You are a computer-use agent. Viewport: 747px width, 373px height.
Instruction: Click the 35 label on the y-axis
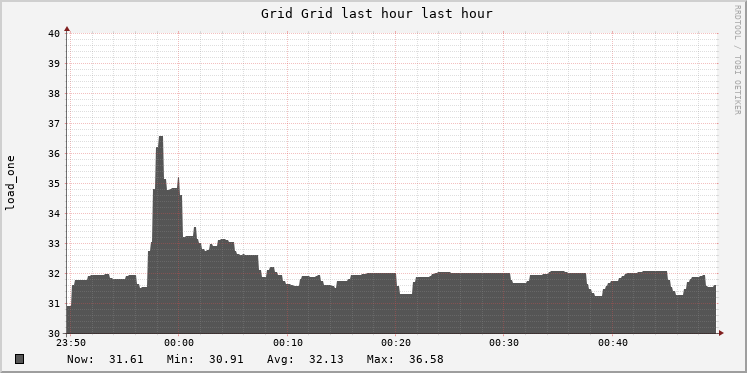pos(54,183)
